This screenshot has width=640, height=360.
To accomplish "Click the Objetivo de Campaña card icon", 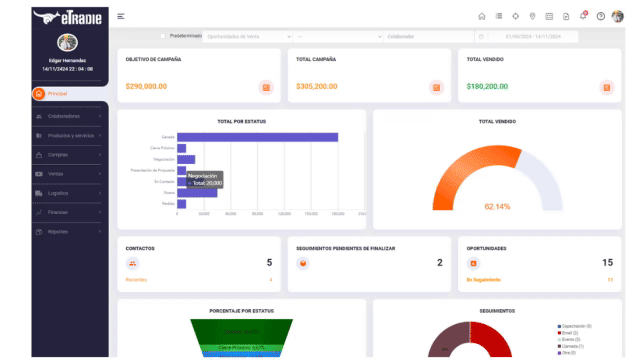I will point(266,87).
